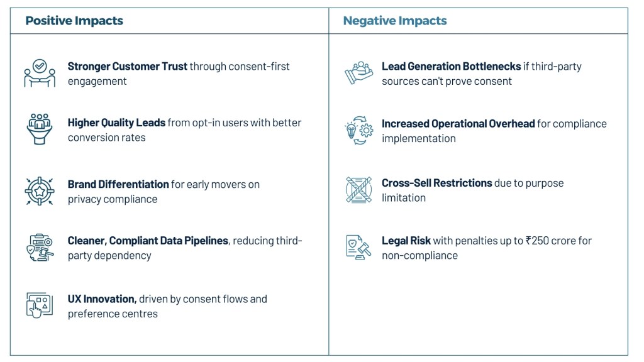Click the Brand Differentiation bold heading text

(118, 184)
